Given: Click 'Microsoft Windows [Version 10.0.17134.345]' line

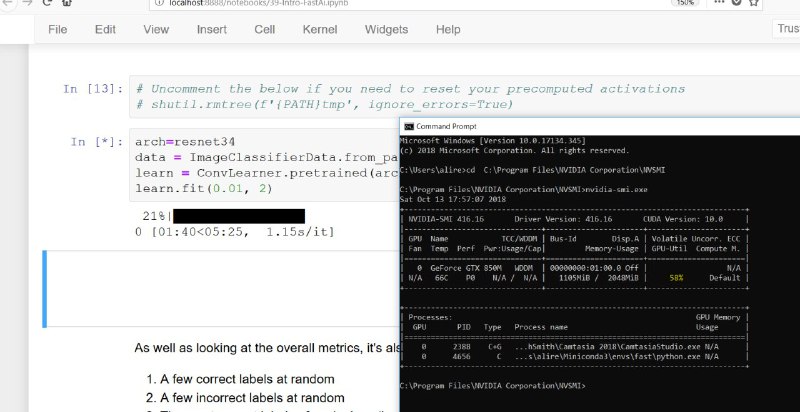Looking at the screenshot, I should [493, 141].
